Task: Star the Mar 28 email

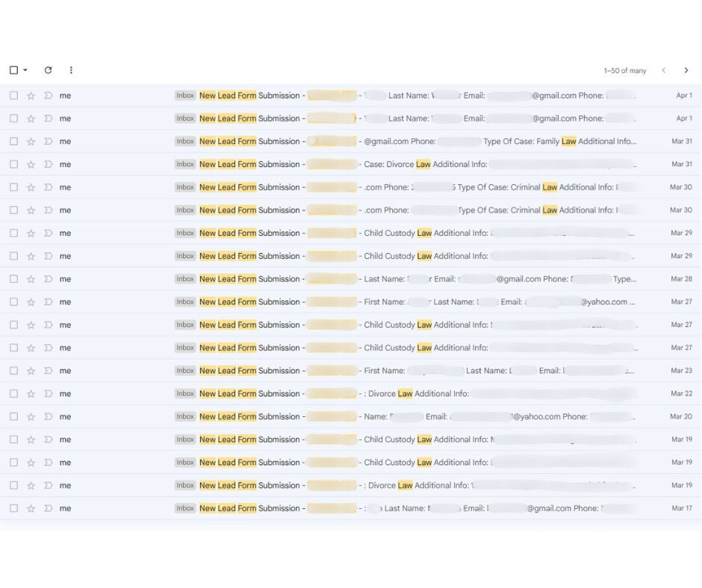Action: (31, 279)
